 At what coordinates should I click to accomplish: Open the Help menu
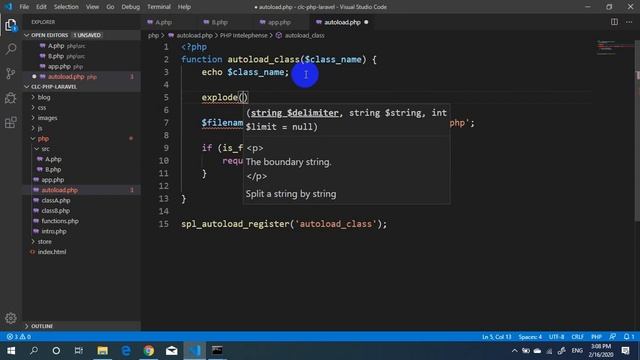click(x=184, y=7)
